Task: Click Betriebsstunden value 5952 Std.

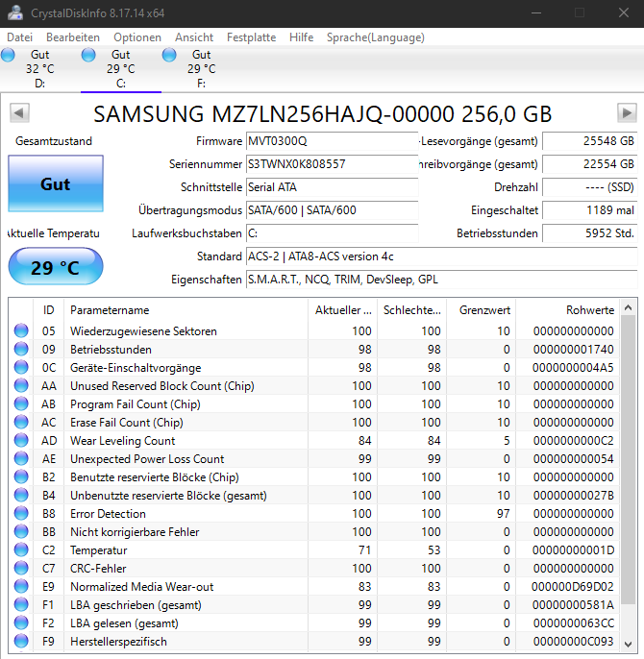Action: pyautogui.click(x=590, y=233)
